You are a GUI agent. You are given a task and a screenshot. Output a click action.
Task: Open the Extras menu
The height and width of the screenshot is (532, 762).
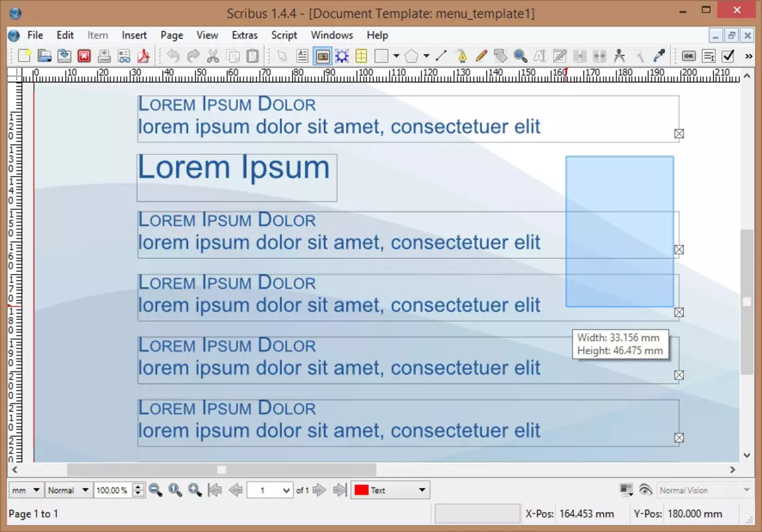coord(245,35)
